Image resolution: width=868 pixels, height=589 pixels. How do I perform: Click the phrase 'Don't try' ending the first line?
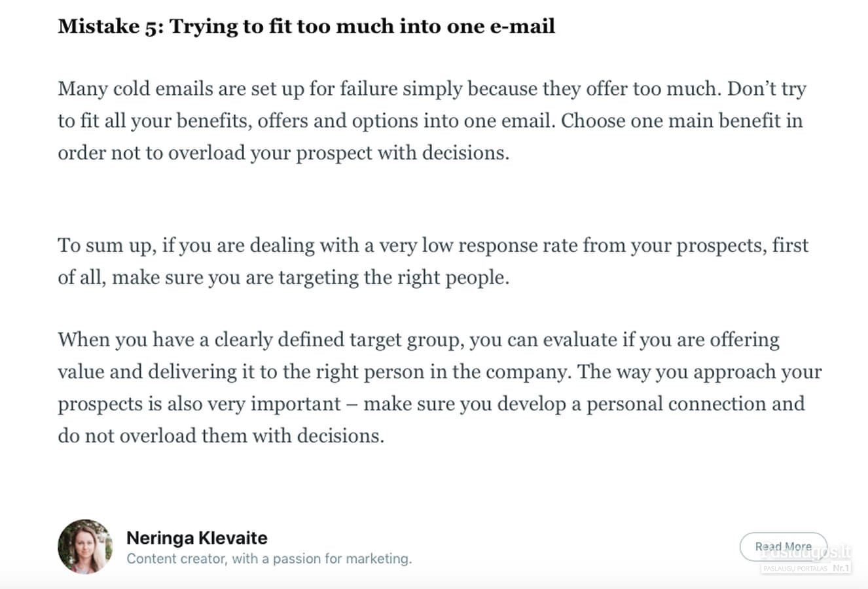point(767,88)
